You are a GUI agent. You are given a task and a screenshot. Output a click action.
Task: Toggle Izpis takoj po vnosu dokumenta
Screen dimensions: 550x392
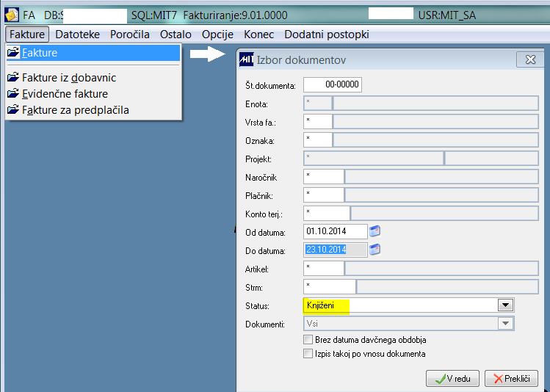308,353
